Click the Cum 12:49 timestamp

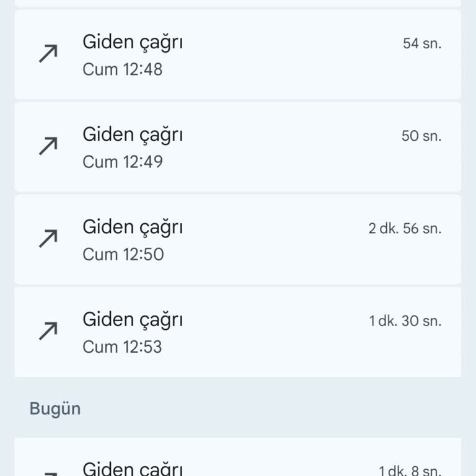[123, 161]
